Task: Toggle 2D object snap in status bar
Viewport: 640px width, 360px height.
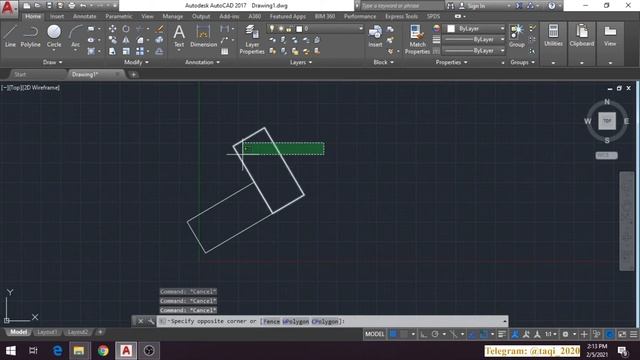Action: [x=484, y=334]
